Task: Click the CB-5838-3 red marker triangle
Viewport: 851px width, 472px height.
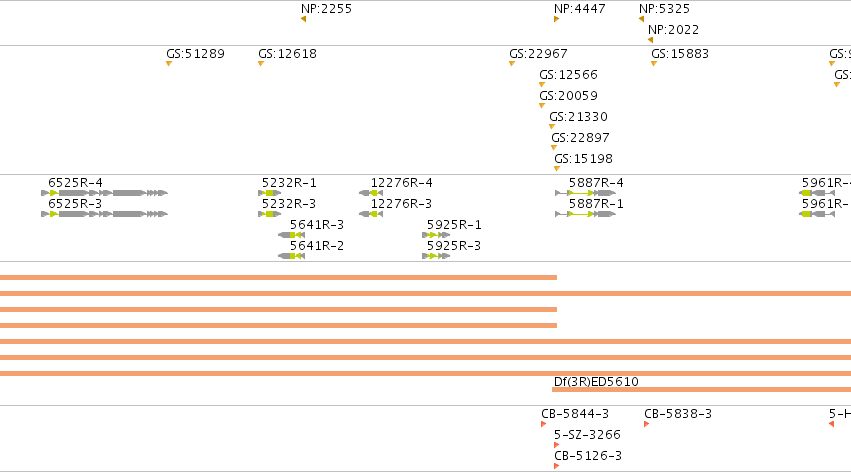Action: point(646,424)
